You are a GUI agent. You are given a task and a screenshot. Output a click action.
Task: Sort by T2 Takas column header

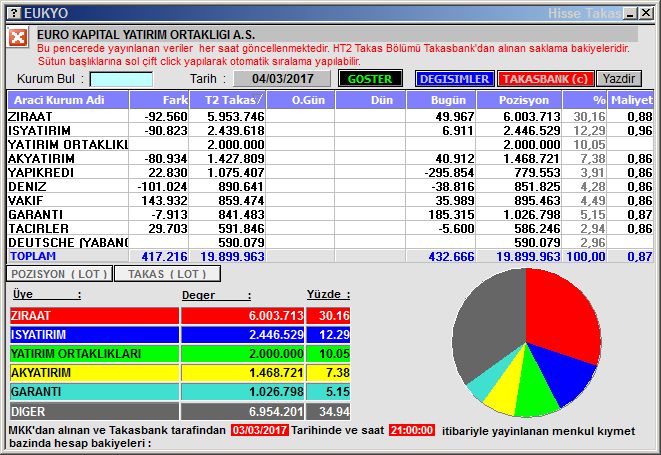227,100
